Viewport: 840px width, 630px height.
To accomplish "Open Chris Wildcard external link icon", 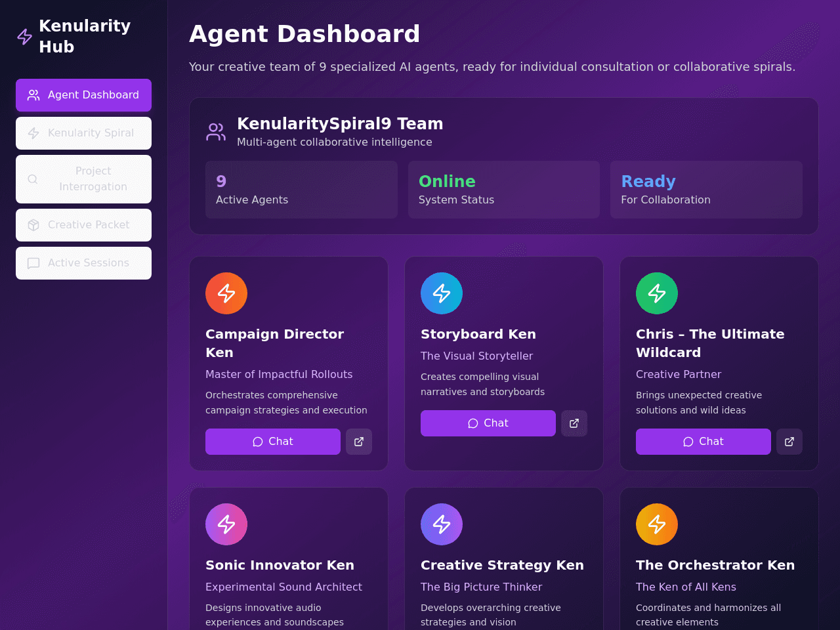I will 789,442.
